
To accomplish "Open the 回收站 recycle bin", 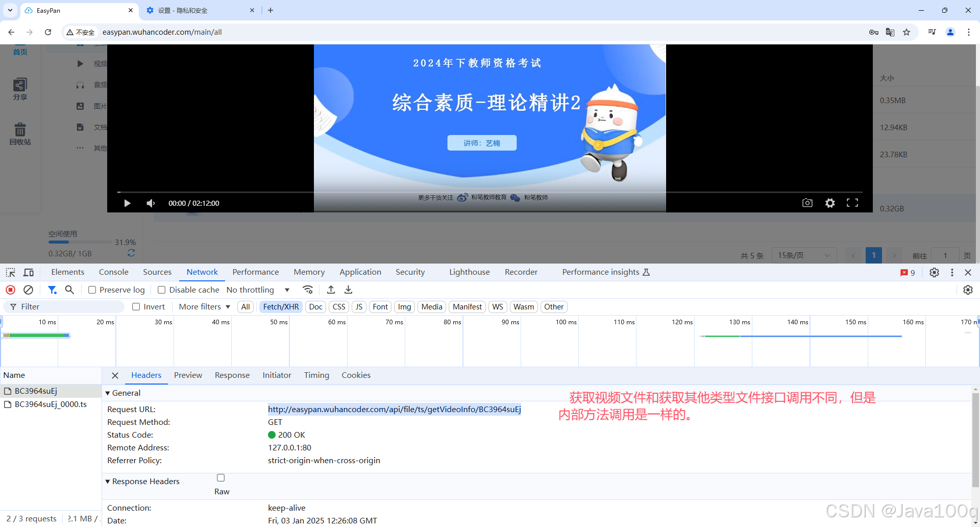I will click(x=20, y=134).
